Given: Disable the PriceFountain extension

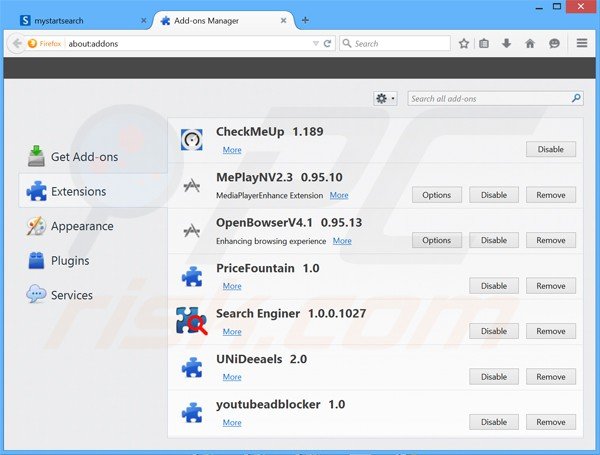Looking at the screenshot, I should pos(494,286).
